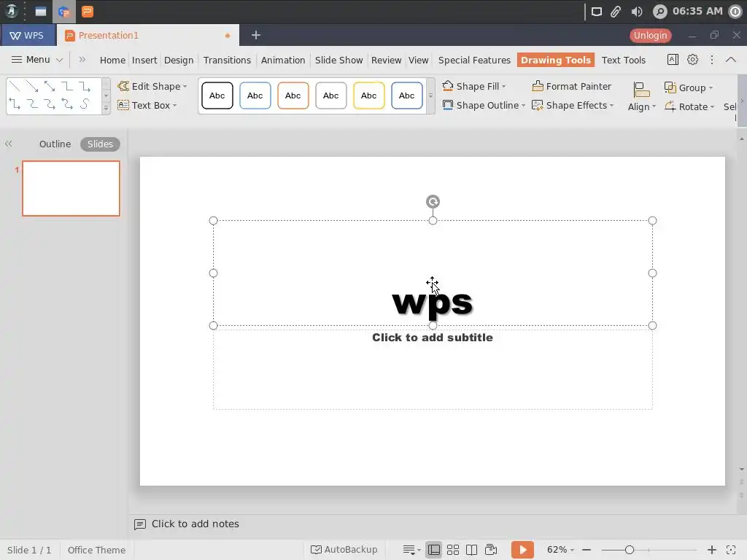Click to add notes area
Viewport: 747px width, 560px height.
(x=196, y=524)
